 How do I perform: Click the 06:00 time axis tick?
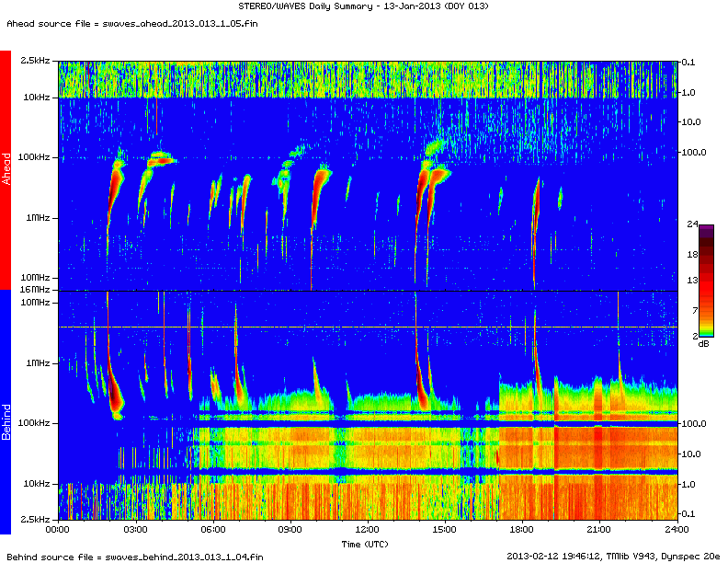212,530
